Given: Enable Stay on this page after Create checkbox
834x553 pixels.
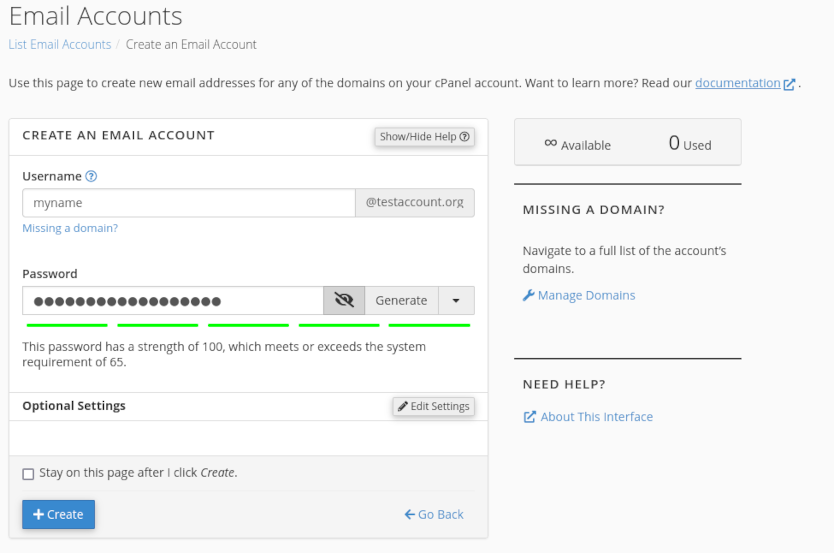Looking at the screenshot, I should [28, 473].
